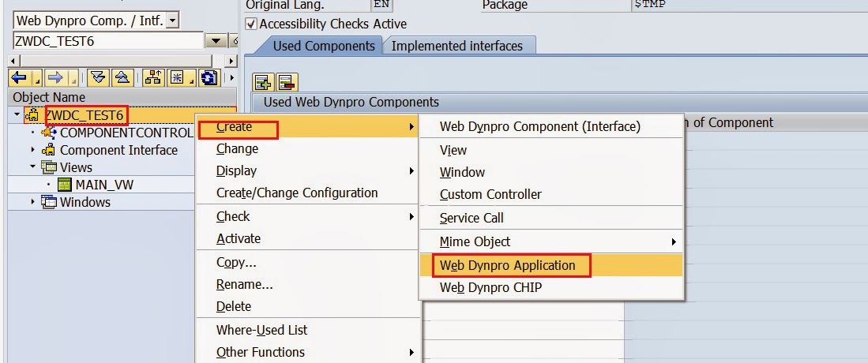Image resolution: width=868 pixels, height=363 pixels.
Task: Switch to the Used Components tab
Action: pos(324,46)
